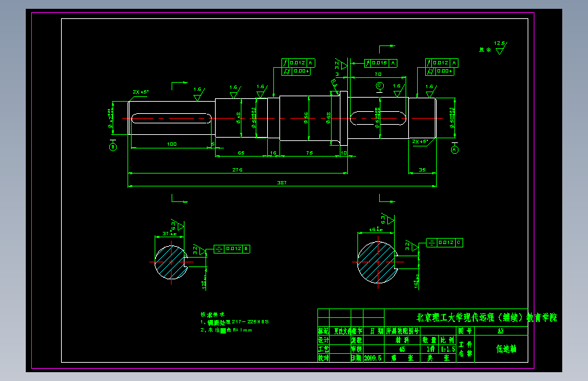
Task: Click the 技术要求 heading text
Action: 212,315
